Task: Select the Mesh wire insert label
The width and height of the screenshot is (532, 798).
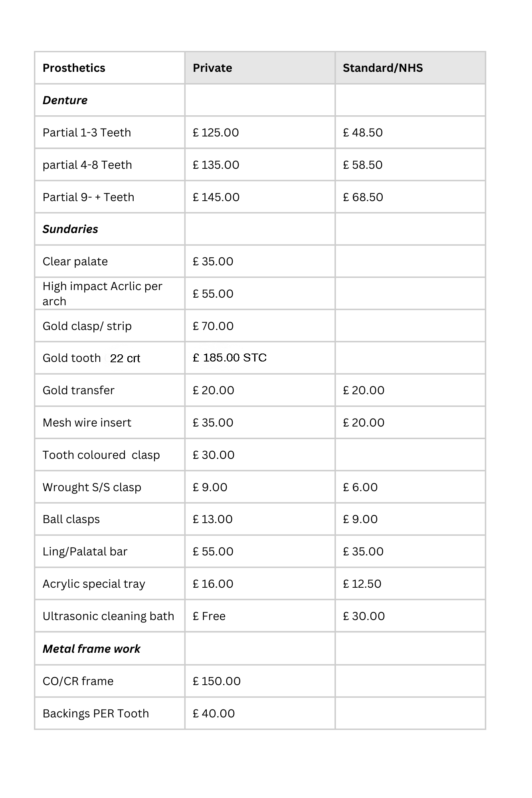Action: pos(87,423)
